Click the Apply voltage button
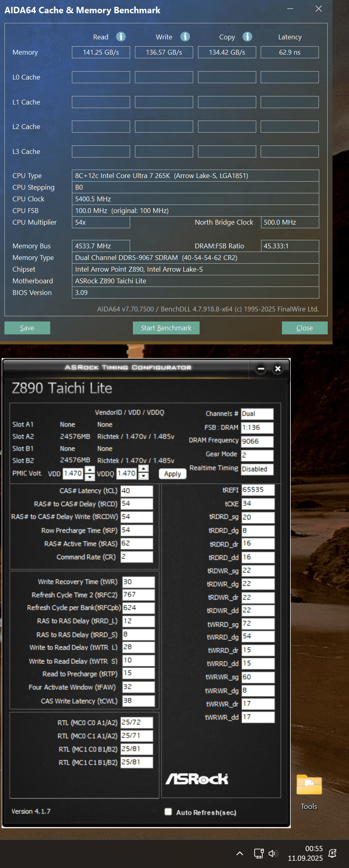 coord(173,474)
